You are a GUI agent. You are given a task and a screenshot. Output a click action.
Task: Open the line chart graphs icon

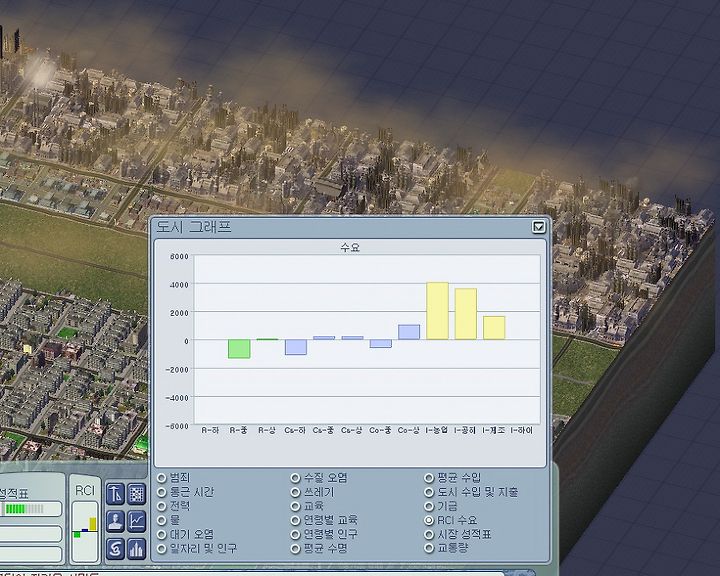137,521
